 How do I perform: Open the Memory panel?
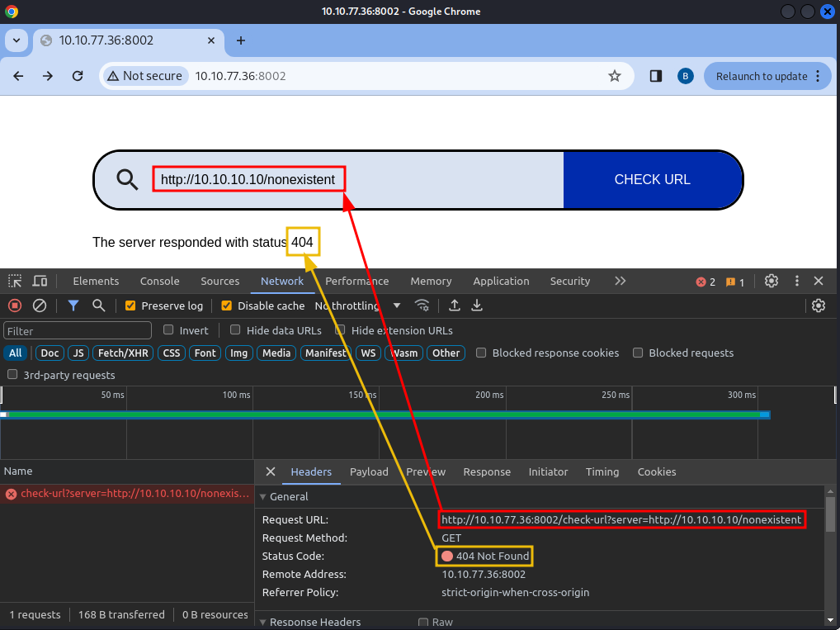(431, 281)
